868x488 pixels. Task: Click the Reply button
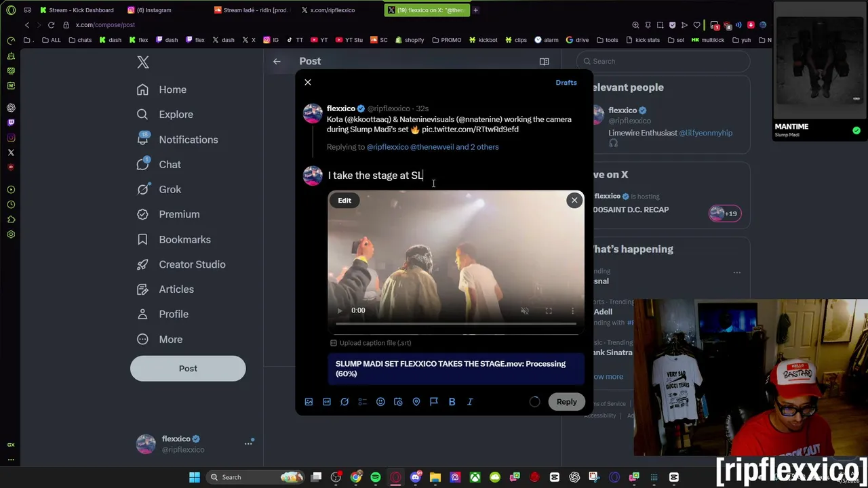click(566, 402)
